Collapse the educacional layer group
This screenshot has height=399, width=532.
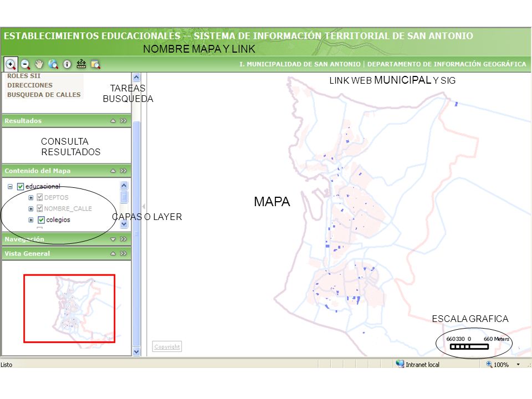point(10,187)
